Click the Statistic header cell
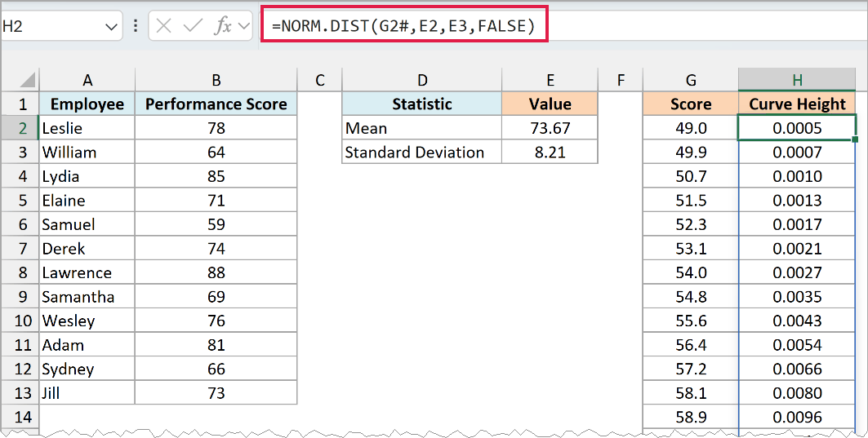Image resolution: width=868 pixels, height=438 pixels. 422,104
